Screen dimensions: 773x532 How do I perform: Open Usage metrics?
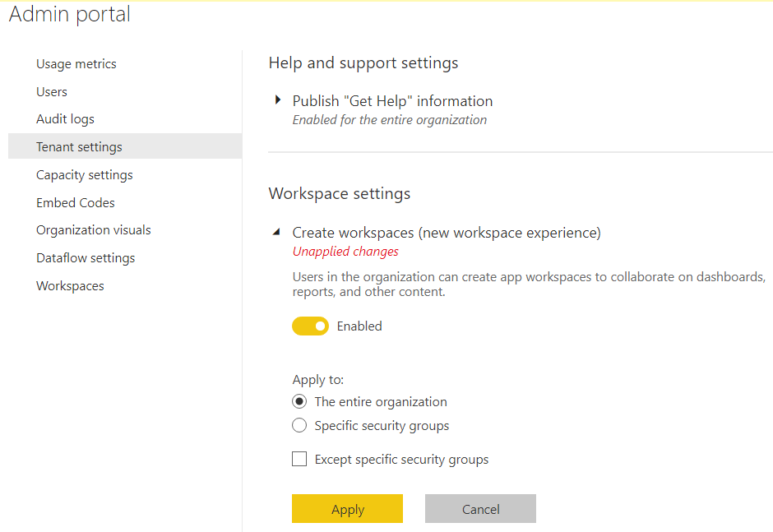(76, 63)
